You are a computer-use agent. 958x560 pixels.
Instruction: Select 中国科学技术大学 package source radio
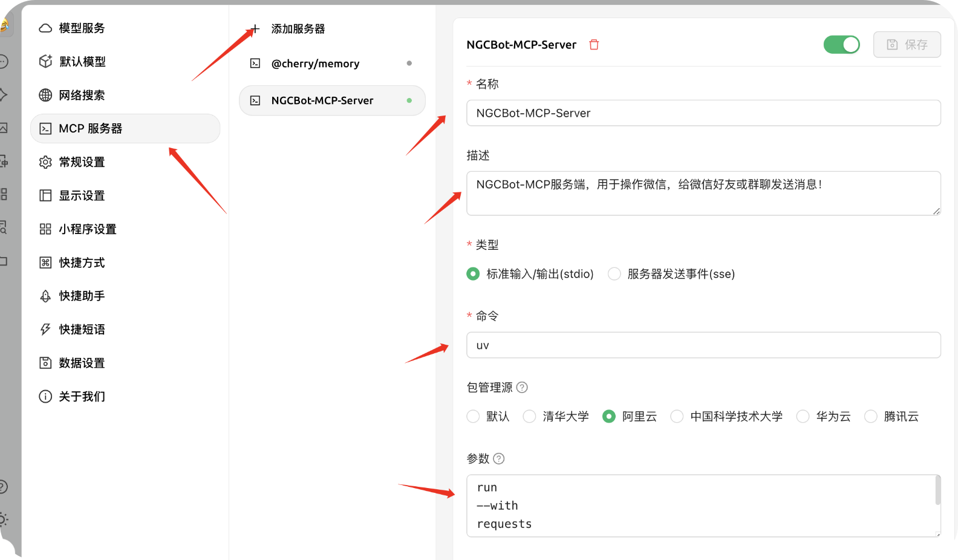click(x=677, y=416)
